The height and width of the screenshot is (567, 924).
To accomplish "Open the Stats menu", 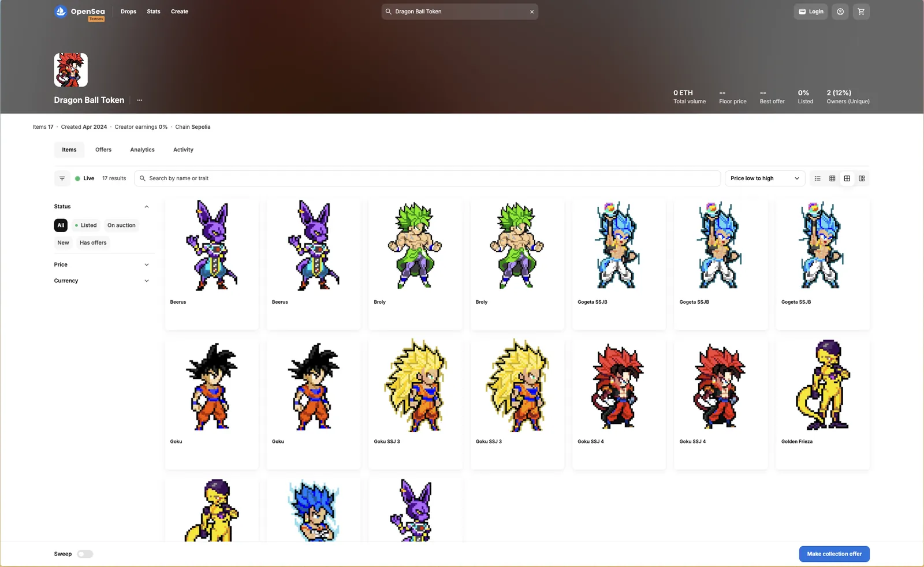I will pos(154,12).
